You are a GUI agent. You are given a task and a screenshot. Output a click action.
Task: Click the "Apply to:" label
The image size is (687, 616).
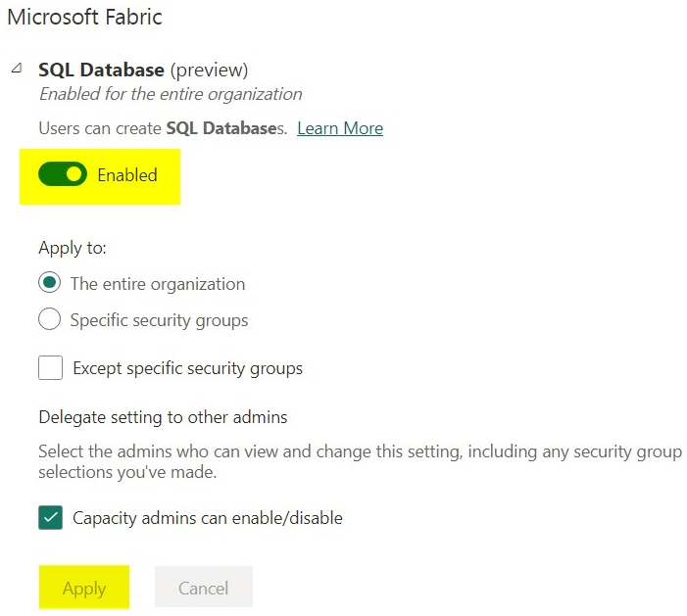click(73, 248)
